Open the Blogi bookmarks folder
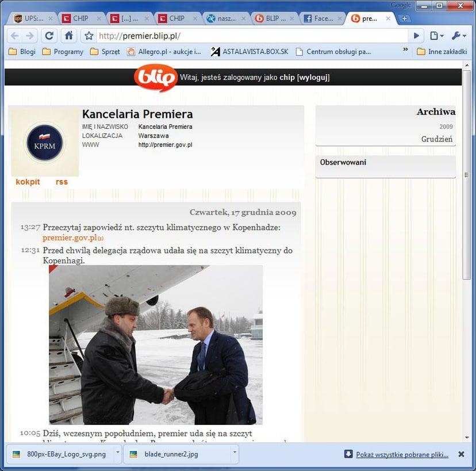Viewport: 476px width, 471px height. [20, 51]
